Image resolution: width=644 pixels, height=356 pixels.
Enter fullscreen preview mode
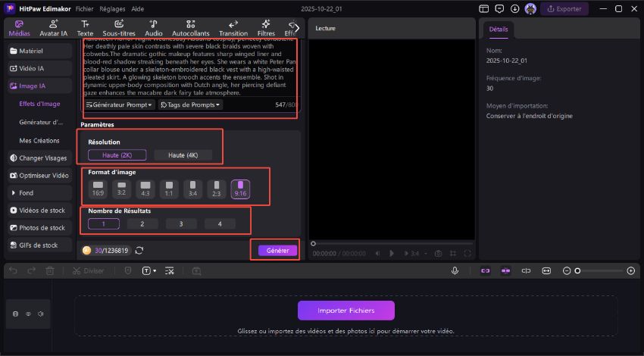pyautogui.click(x=468, y=253)
